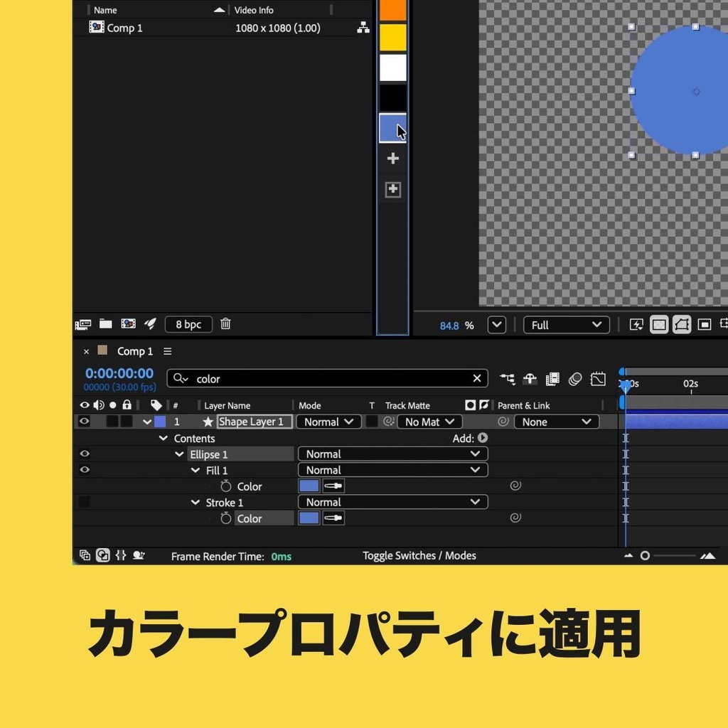Collapse the Stroke 1 group
The height and width of the screenshot is (728, 728).
pos(196,502)
